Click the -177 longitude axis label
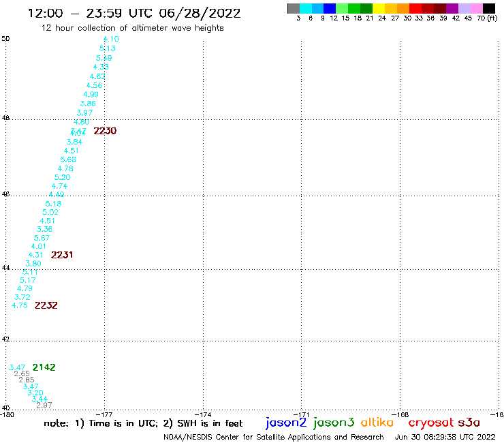Viewport: 504px width, 443px height. (x=104, y=414)
